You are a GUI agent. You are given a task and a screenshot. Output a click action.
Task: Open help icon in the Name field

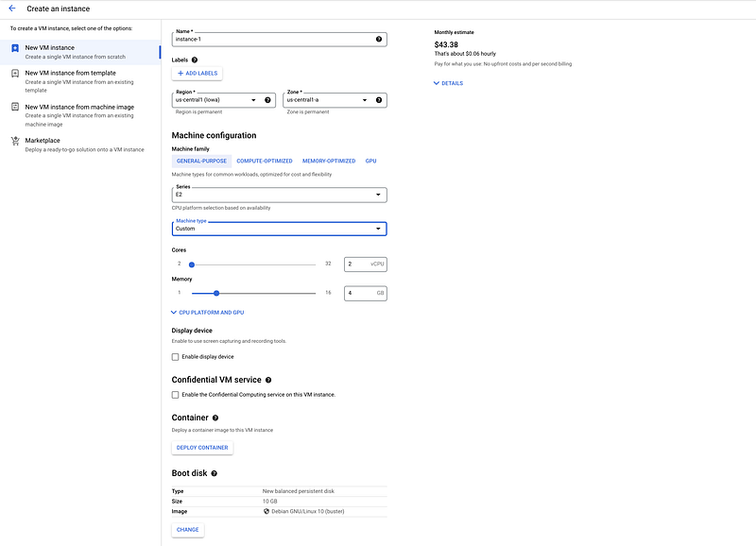379,39
